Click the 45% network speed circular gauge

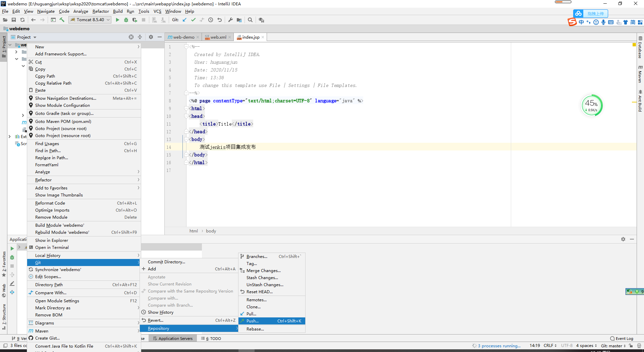coord(592,105)
